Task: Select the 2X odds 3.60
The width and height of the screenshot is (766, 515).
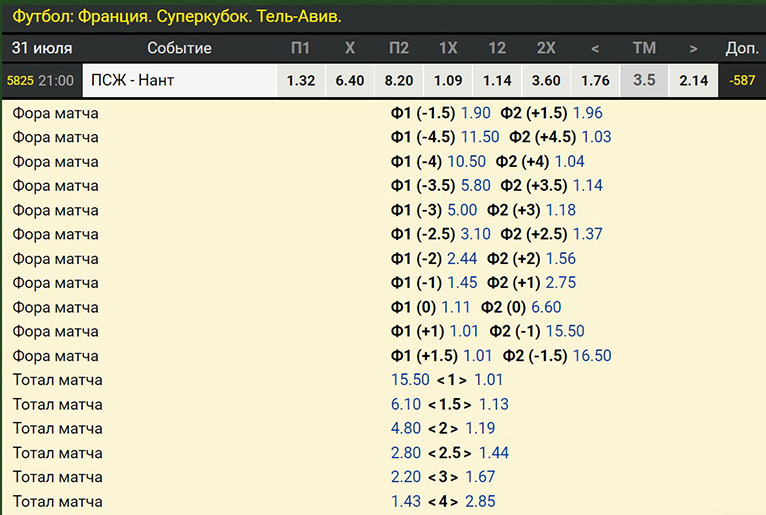Action: click(x=546, y=80)
